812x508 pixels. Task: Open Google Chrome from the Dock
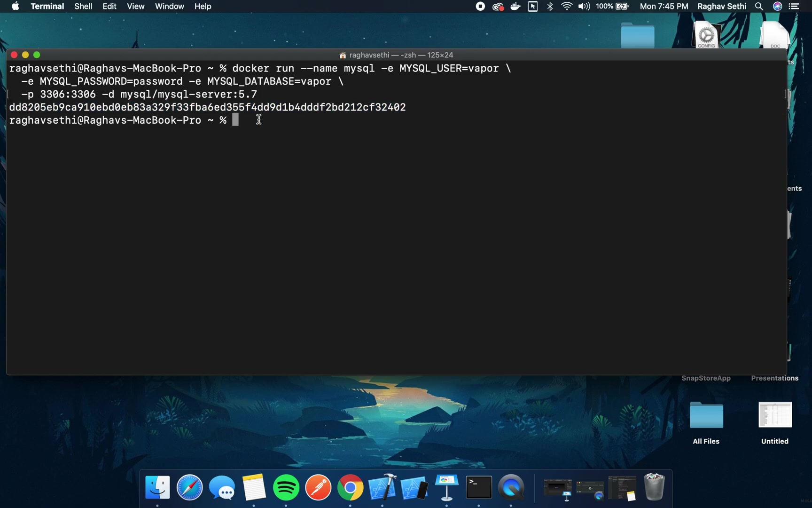350,488
